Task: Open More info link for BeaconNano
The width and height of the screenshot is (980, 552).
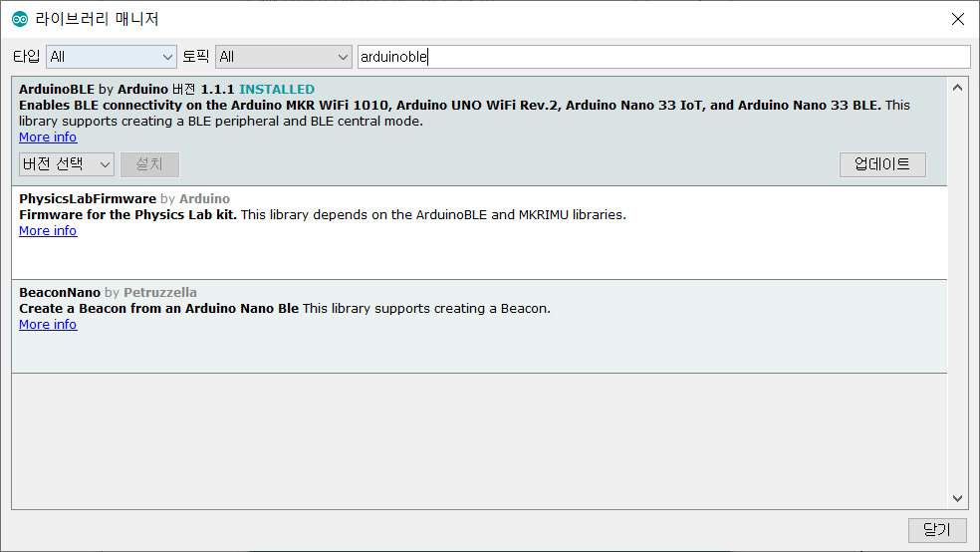Action: [x=48, y=325]
